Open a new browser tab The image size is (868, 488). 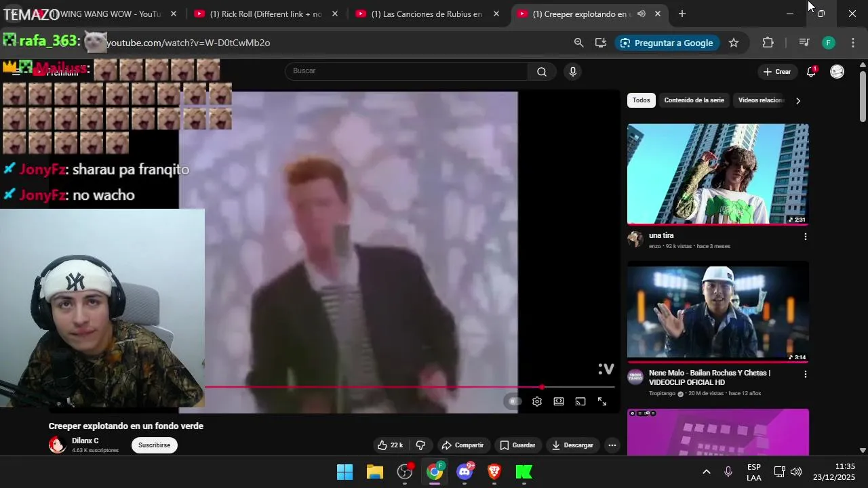point(682,14)
